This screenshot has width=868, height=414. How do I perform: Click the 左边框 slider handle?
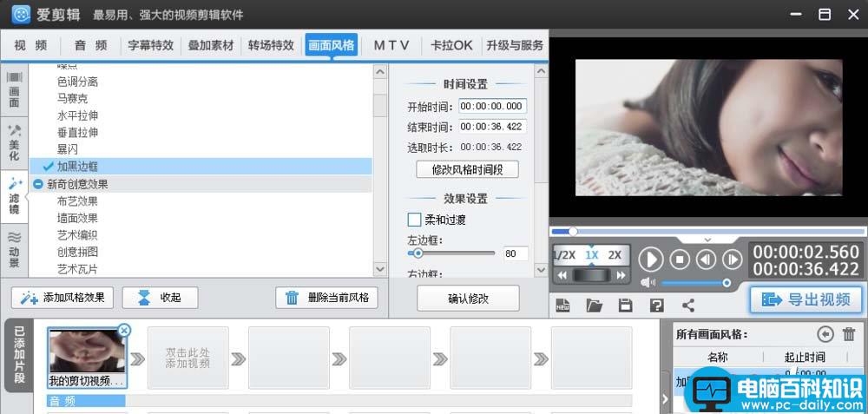coord(418,253)
